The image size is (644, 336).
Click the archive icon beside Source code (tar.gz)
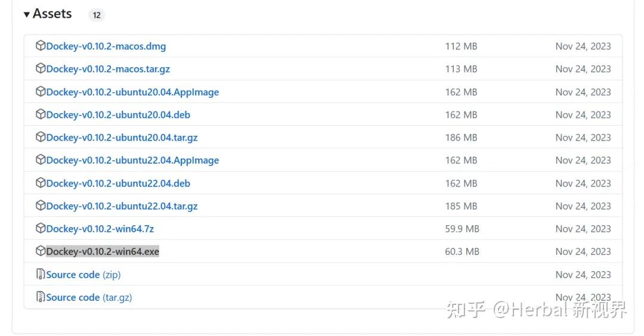tap(41, 297)
